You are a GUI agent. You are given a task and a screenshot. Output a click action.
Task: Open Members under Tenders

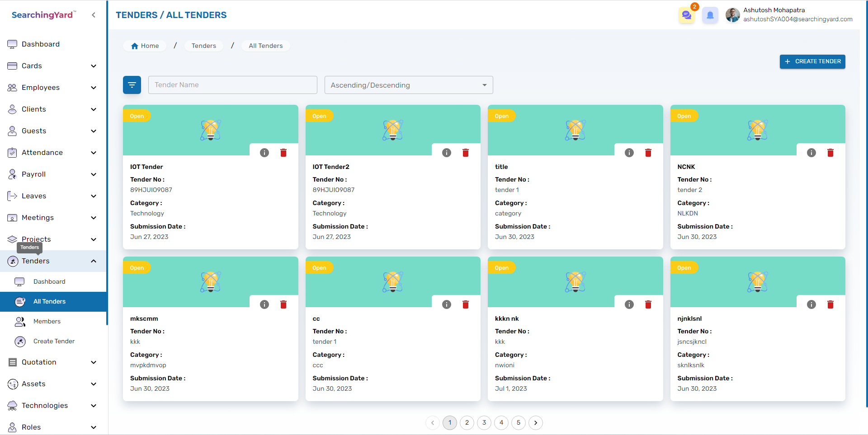[x=47, y=321]
